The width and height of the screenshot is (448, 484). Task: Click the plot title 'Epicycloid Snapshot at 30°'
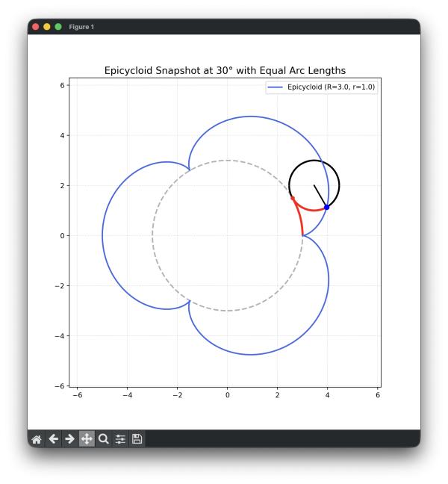pos(168,70)
